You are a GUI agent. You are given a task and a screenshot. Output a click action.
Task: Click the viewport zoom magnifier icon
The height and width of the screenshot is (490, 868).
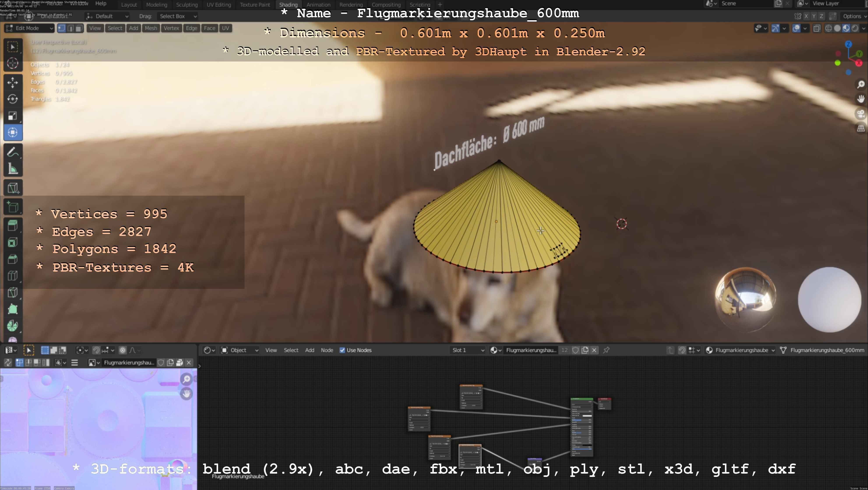click(x=861, y=84)
